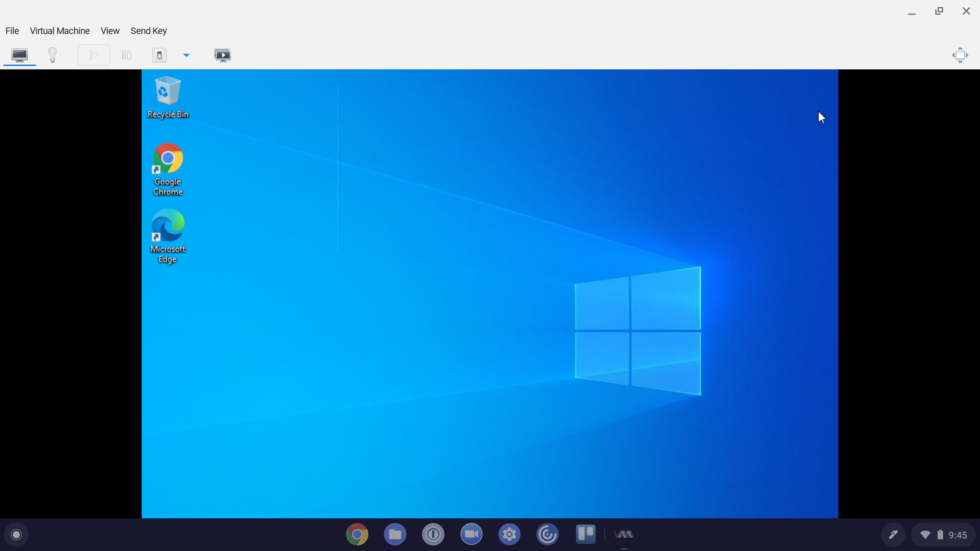Open the ChromeOS launcher button
Image resolution: width=980 pixels, height=551 pixels.
(16, 535)
